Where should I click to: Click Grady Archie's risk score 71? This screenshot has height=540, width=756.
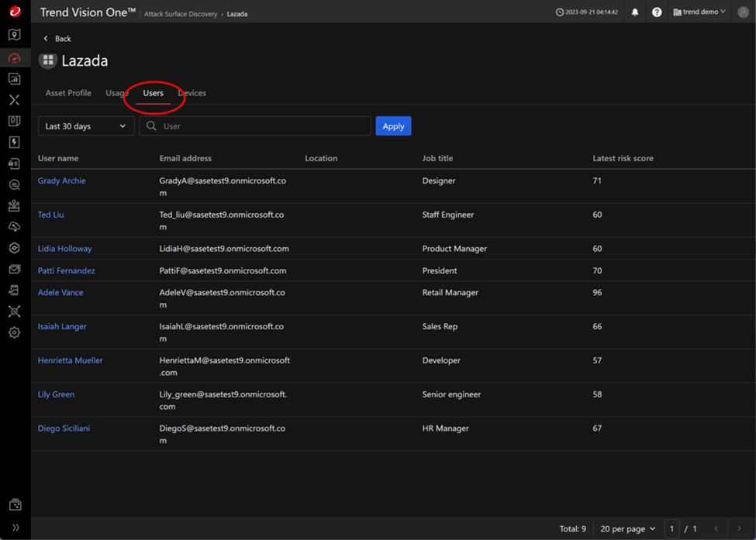[x=597, y=181]
